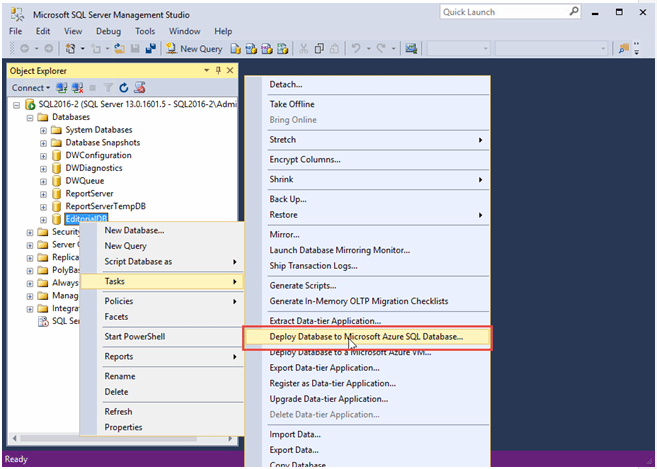Open the File menu
The height and width of the screenshot is (469, 657).
click(16, 31)
